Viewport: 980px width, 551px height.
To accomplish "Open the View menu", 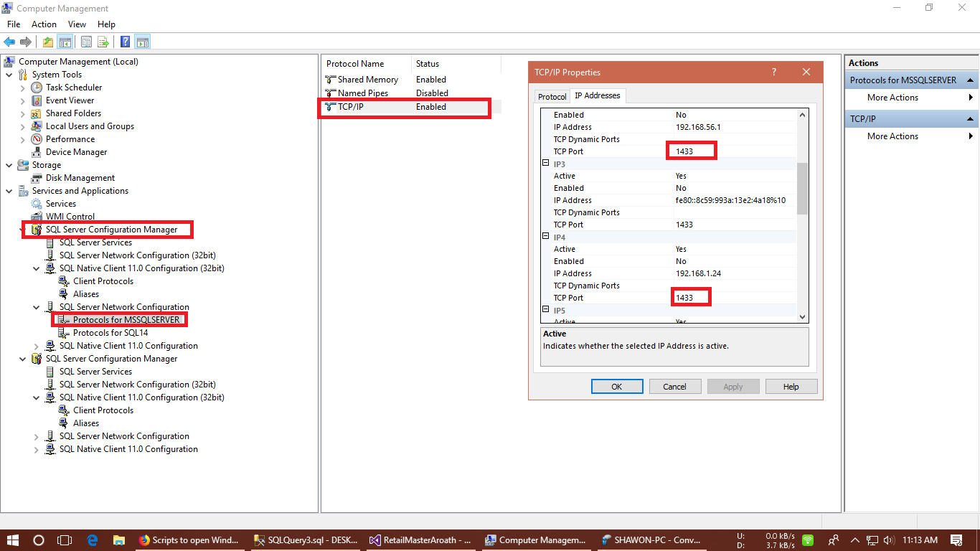I will pos(77,24).
